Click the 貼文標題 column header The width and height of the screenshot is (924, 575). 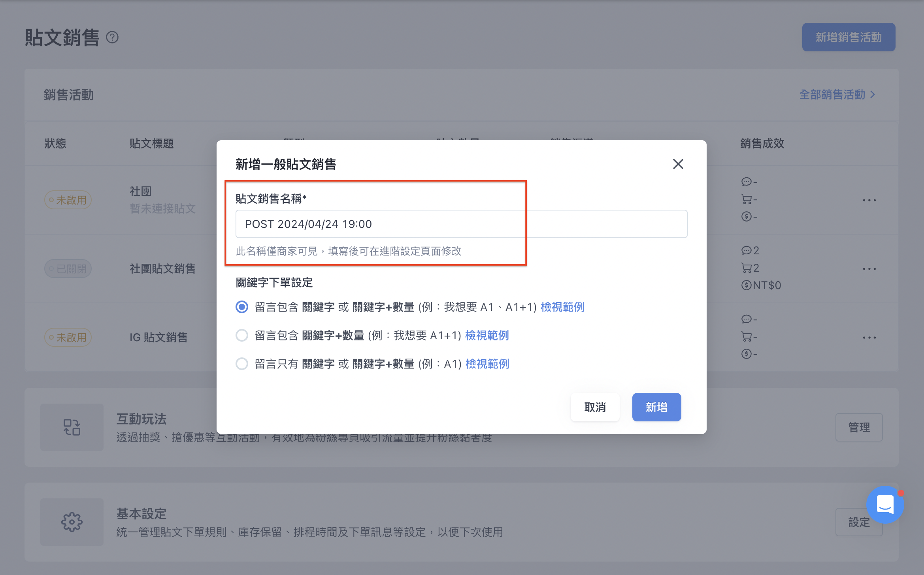click(152, 143)
